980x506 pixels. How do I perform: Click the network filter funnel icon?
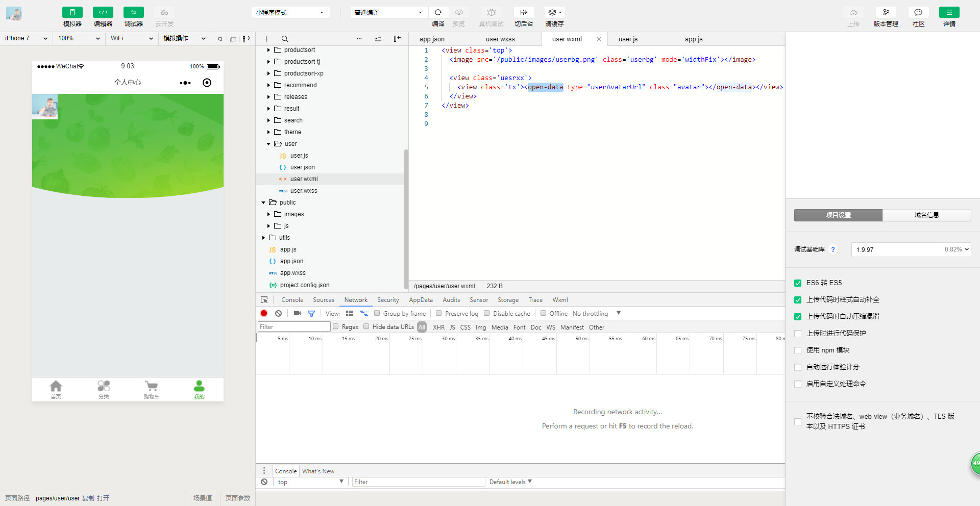click(311, 313)
